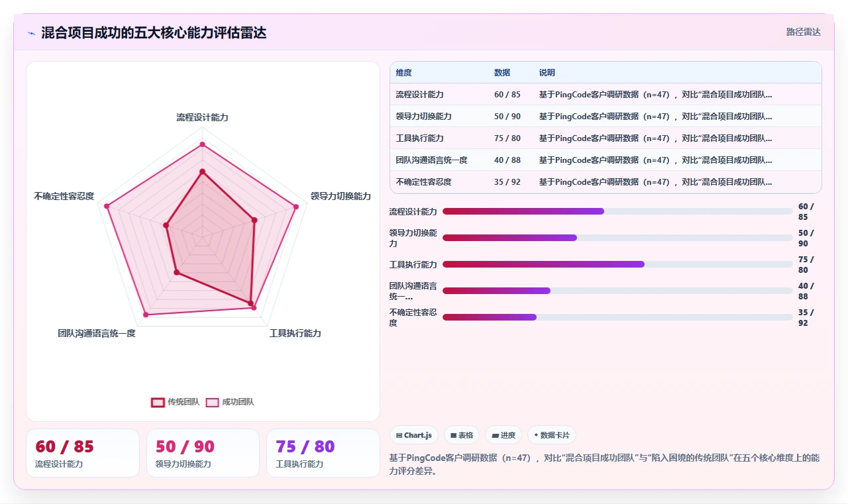Viewport: 848px width, 504px height.
Task: Toggle the 传统团队 legend item
Action: click(175, 402)
